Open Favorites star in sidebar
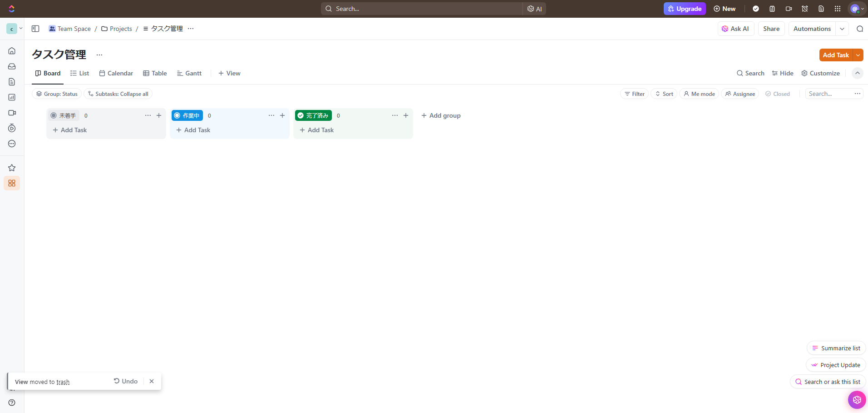The height and width of the screenshot is (413, 868). 12,168
